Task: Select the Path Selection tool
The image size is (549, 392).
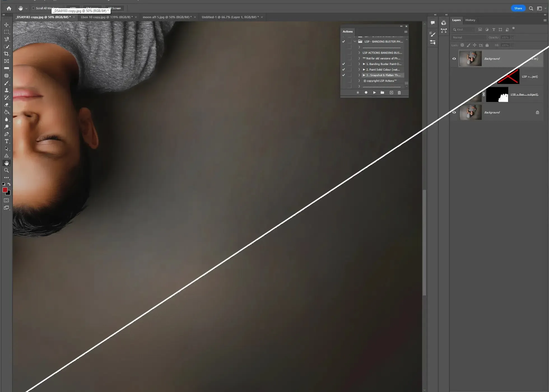Action: pyautogui.click(x=6, y=148)
